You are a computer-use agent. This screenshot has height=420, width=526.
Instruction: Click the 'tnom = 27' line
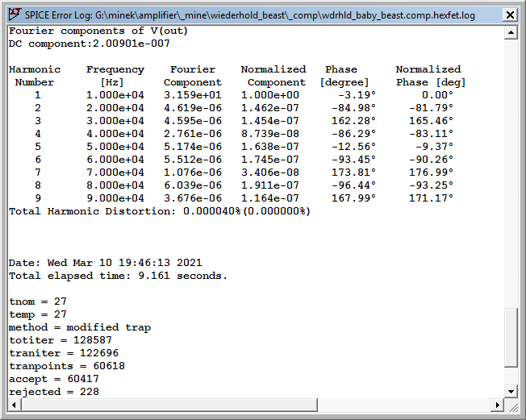[38, 301]
